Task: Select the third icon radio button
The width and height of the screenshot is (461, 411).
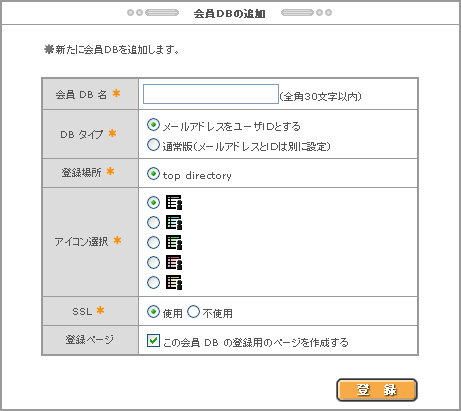Action: pos(153,242)
